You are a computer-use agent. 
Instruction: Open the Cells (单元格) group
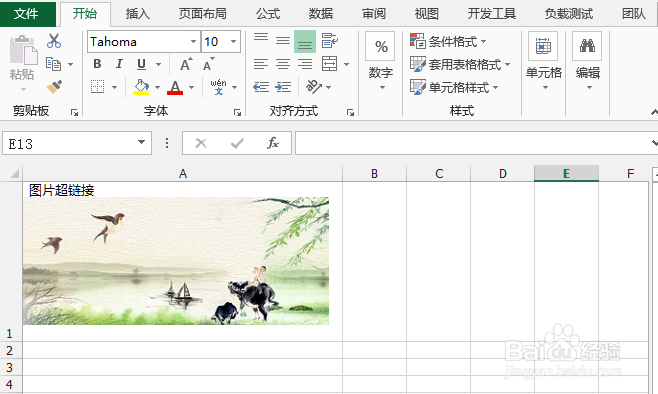[543, 62]
